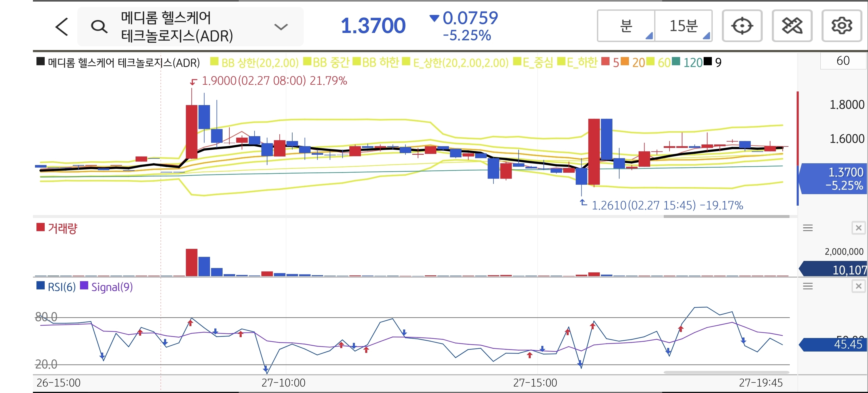The image size is (868, 393).
Task: Click the crossed ruler-pencil drawing icon
Action: point(792,26)
